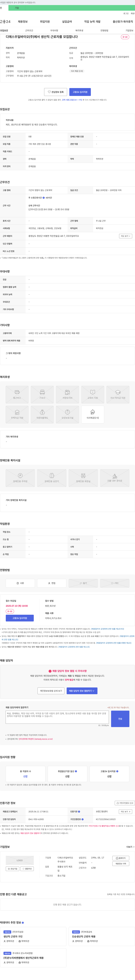The width and height of the screenshot is (135, 980).
Task: Jump to the 기업정보 section tab
Action: (x=130, y=30)
